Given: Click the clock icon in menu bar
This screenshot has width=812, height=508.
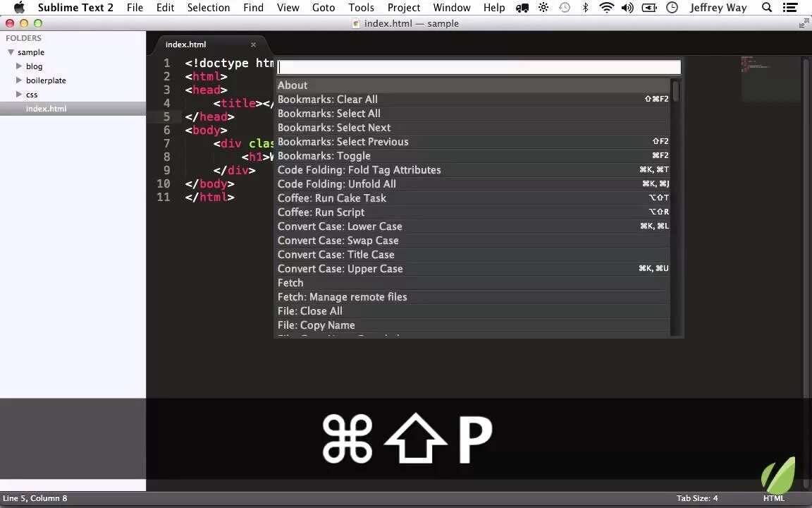Looking at the screenshot, I should tap(672, 7).
